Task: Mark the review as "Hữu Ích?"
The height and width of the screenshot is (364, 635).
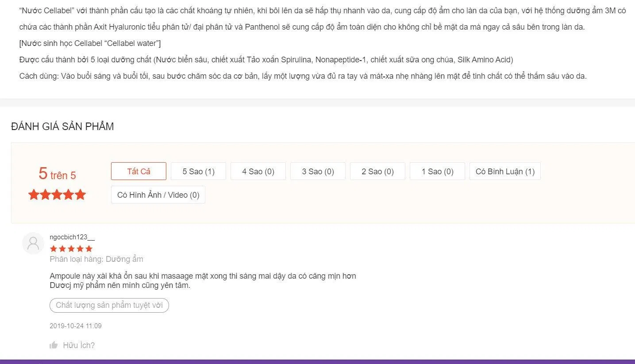Action: pos(79,345)
